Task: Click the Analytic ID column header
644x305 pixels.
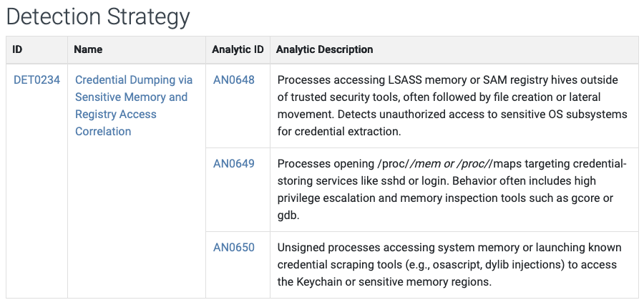Action: click(238, 49)
